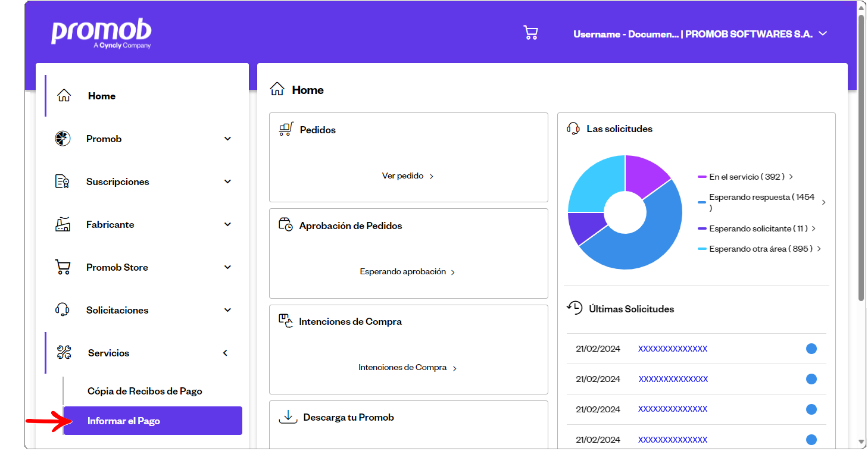
Task: Click the Esperando aprobación link
Action: [408, 272]
